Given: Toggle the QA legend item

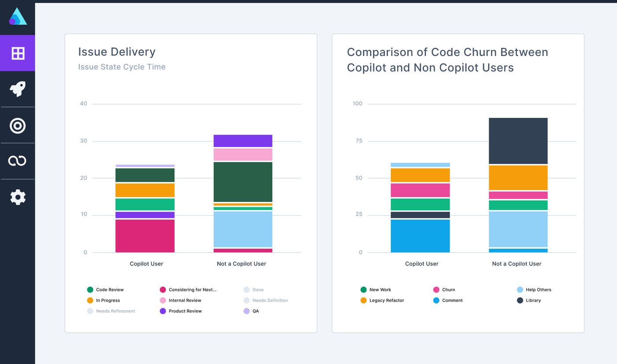Looking at the screenshot, I should (251, 311).
